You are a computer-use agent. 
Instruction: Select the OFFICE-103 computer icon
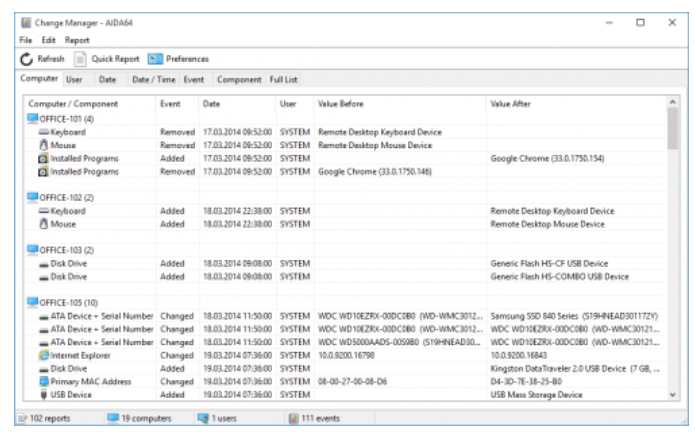point(32,250)
